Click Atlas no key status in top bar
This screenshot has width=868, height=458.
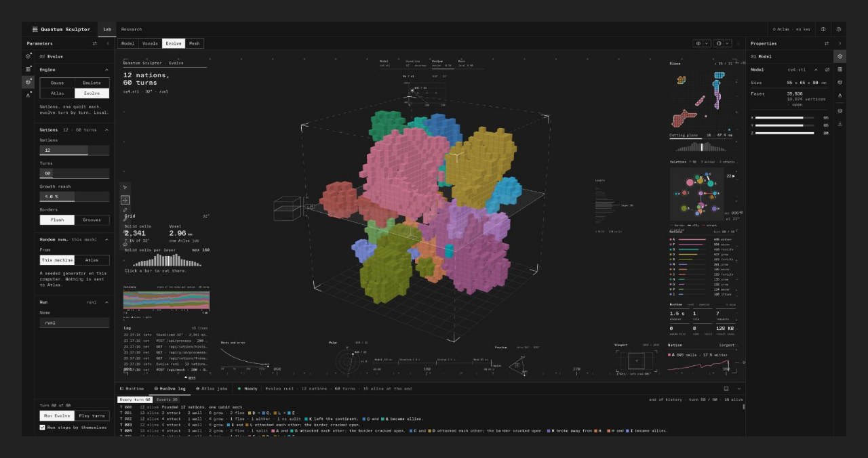(791, 29)
